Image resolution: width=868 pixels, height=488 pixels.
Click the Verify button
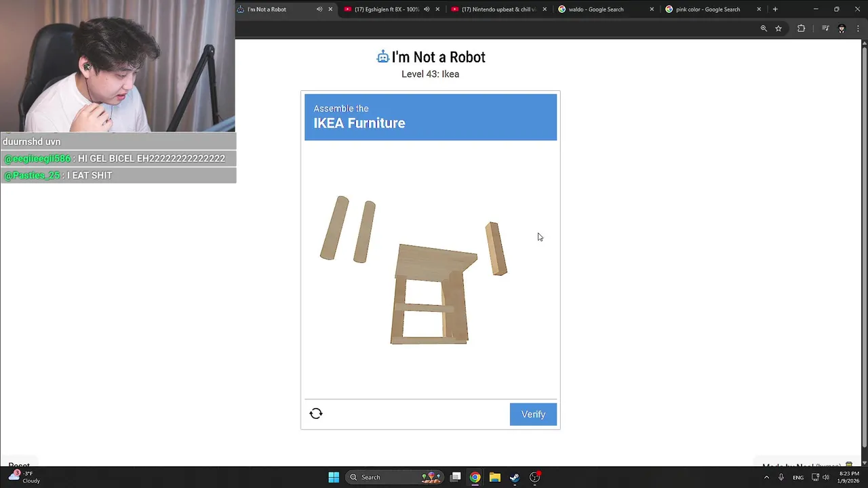point(533,414)
